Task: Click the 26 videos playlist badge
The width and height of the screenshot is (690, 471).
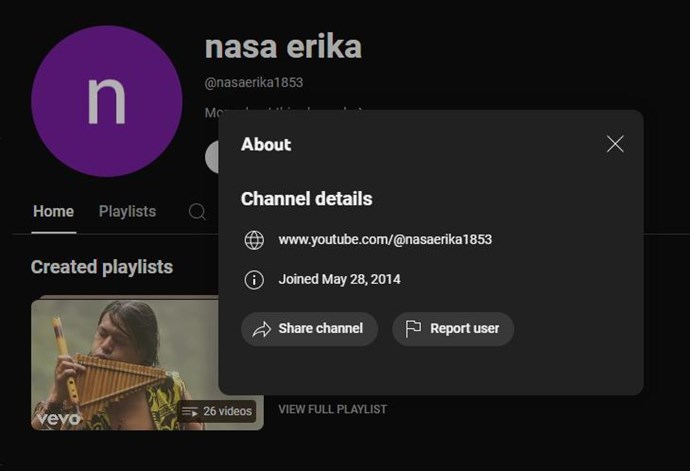Action: (x=217, y=412)
